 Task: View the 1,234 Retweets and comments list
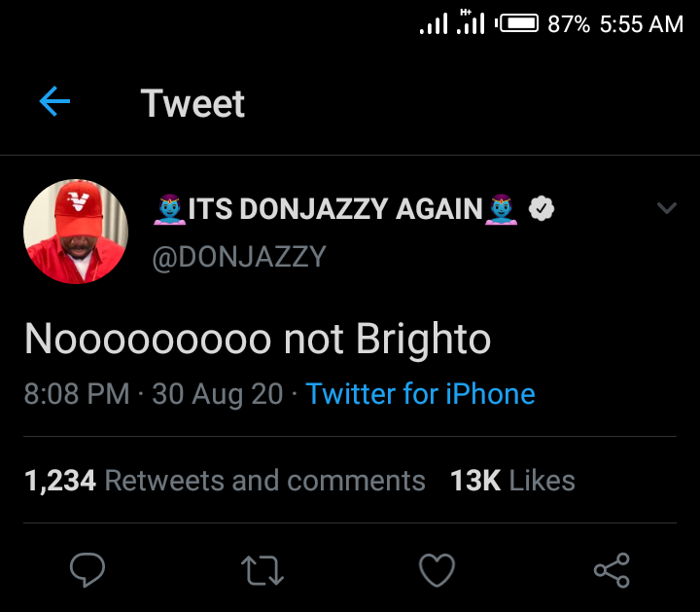tap(225, 481)
